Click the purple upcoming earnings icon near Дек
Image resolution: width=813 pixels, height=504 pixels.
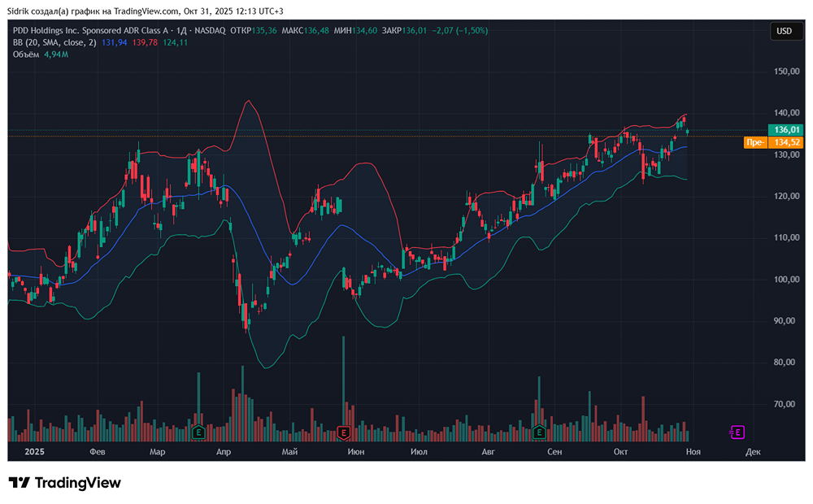click(x=737, y=432)
